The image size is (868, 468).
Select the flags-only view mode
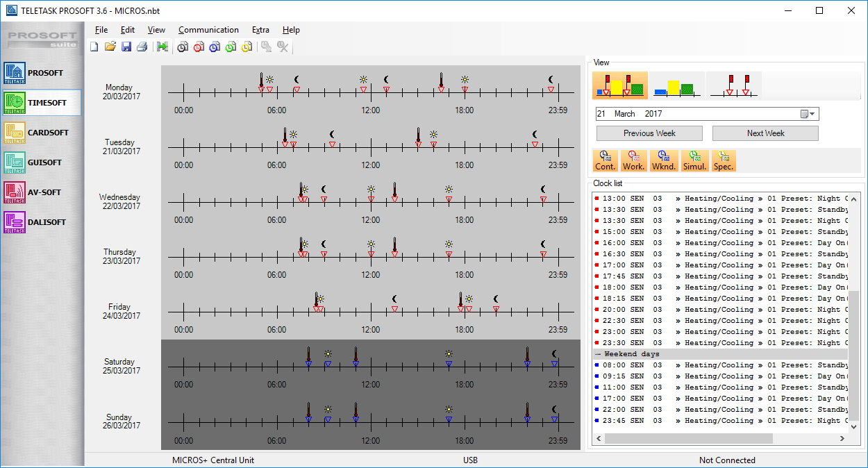pyautogui.click(x=734, y=85)
